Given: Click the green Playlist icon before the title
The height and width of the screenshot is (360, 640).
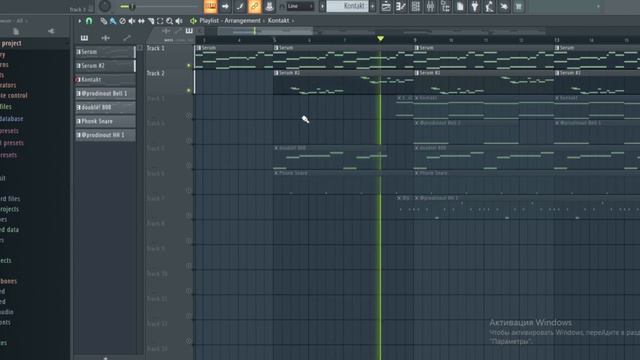Looking at the screenshot, I should click(x=193, y=20).
